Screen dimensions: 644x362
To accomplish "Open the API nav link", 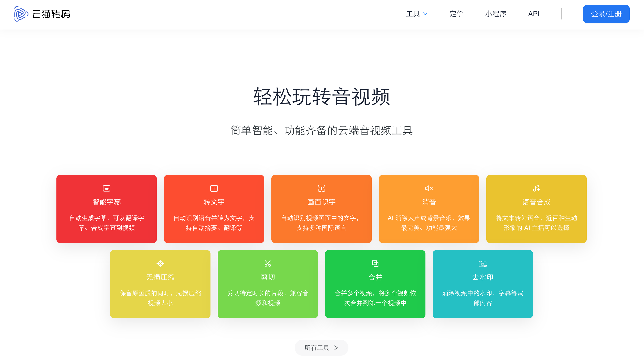I will [534, 14].
